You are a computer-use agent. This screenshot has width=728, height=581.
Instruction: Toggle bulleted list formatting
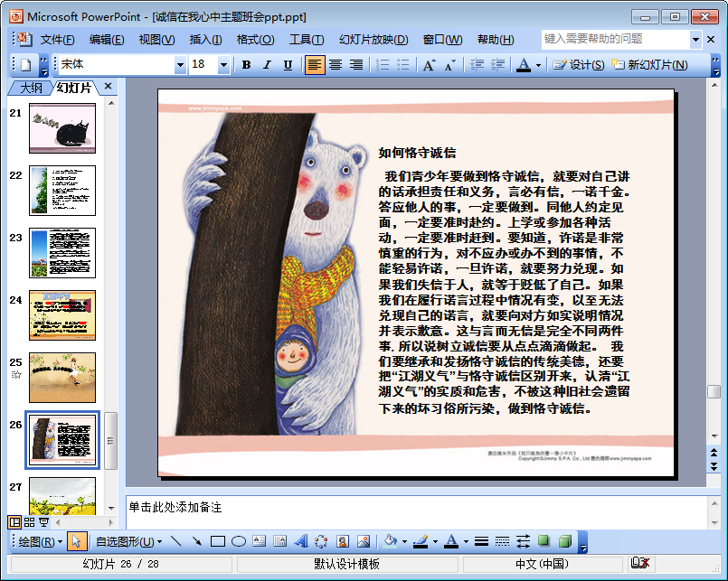403,65
